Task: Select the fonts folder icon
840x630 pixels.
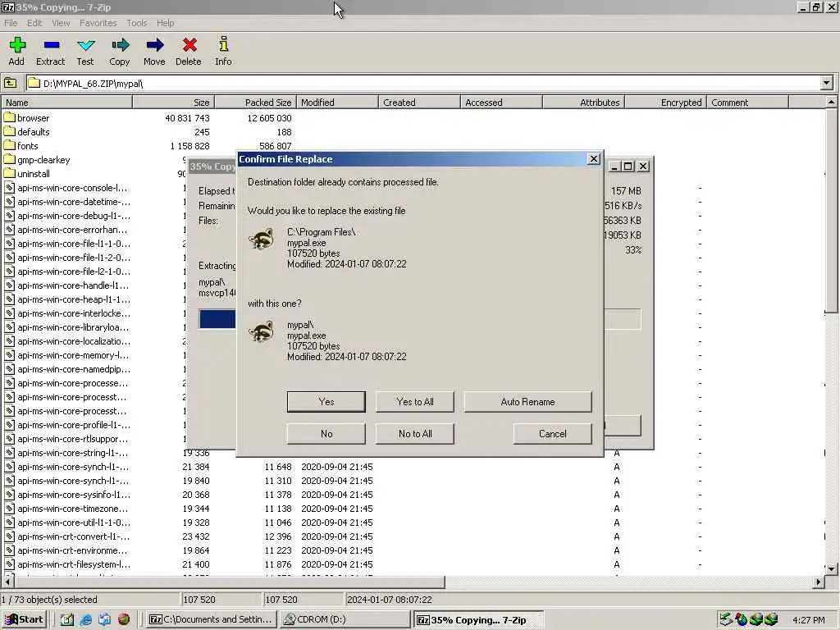Action: tap(9, 145)
